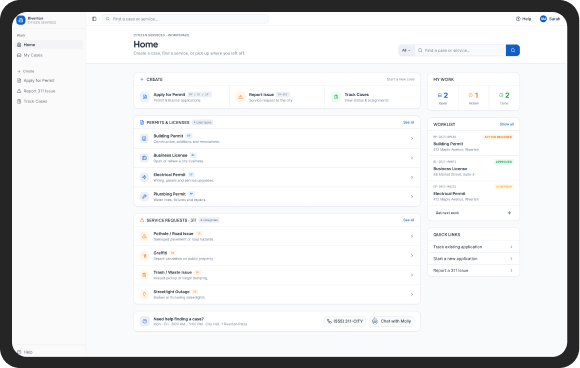The image size is (580, 368).
Task: Click the Graffiti row icon
Action: pyautogui.click(x=144, y=256)
